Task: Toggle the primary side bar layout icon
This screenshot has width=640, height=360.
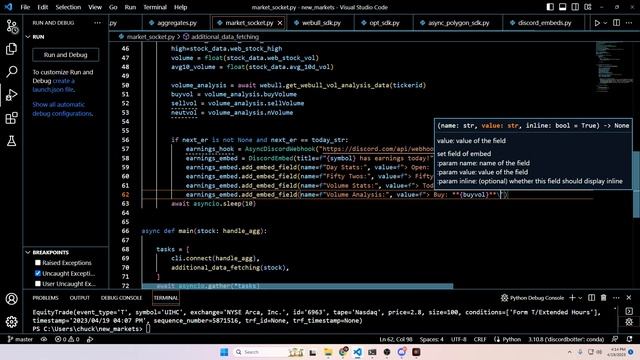Action: (550, 7)
